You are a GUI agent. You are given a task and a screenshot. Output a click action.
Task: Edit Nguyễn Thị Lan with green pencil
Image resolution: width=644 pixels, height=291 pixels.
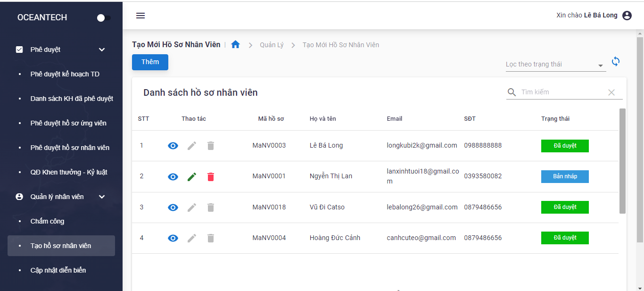coord(192,177)
